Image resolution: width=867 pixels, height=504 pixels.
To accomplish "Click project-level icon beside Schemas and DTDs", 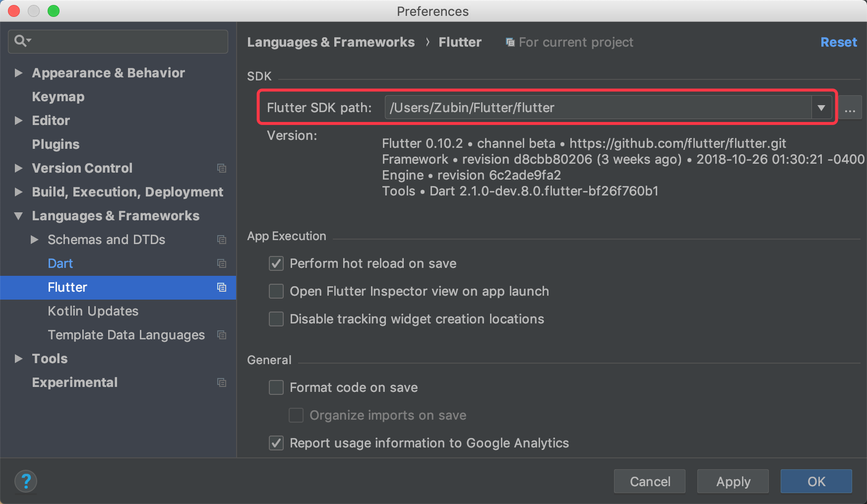I will (x=222, y=240).
